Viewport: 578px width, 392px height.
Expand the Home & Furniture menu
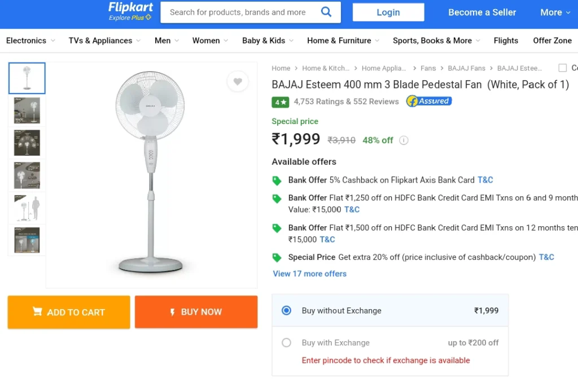click(343, 41)
